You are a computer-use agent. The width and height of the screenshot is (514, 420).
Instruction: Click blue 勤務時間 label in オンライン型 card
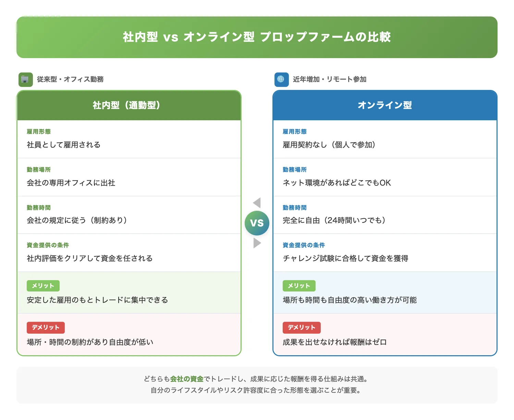pyautogui.click(x=295, y=208)
